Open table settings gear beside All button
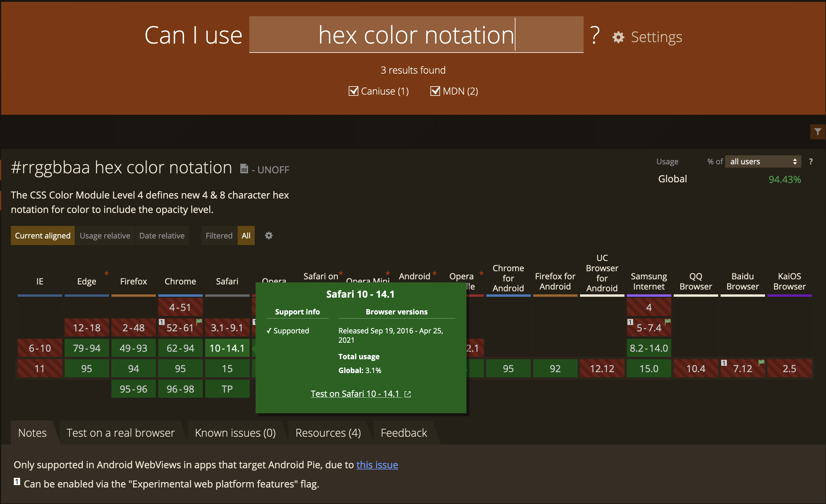Viewport: 826px width, 504px height. click(269, 235)
